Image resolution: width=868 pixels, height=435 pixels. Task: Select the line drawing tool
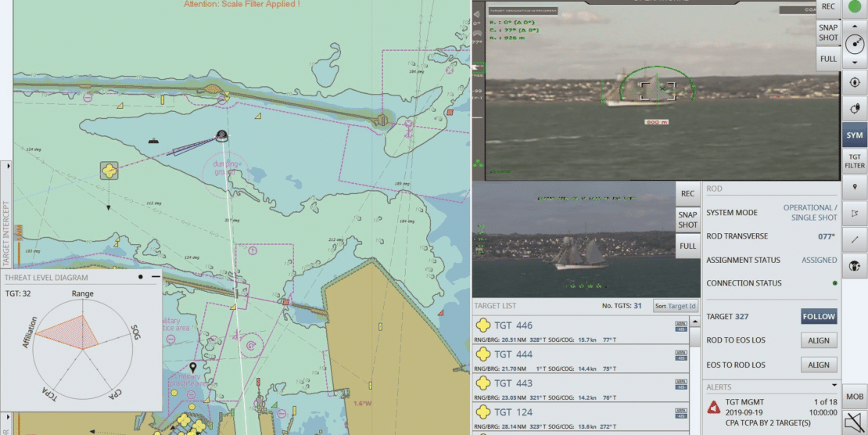855,239
